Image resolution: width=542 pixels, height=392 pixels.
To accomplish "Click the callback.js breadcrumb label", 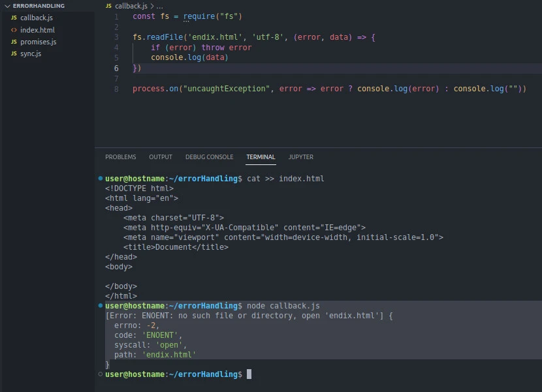I will (131, 6).
